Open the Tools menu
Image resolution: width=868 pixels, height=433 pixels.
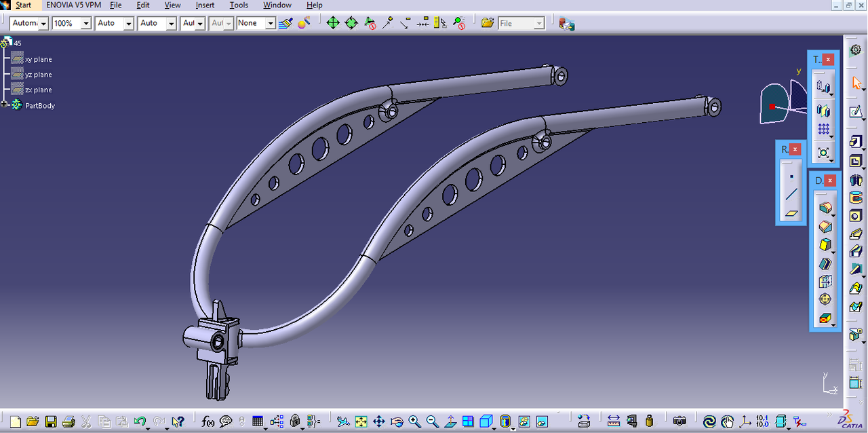239,5
